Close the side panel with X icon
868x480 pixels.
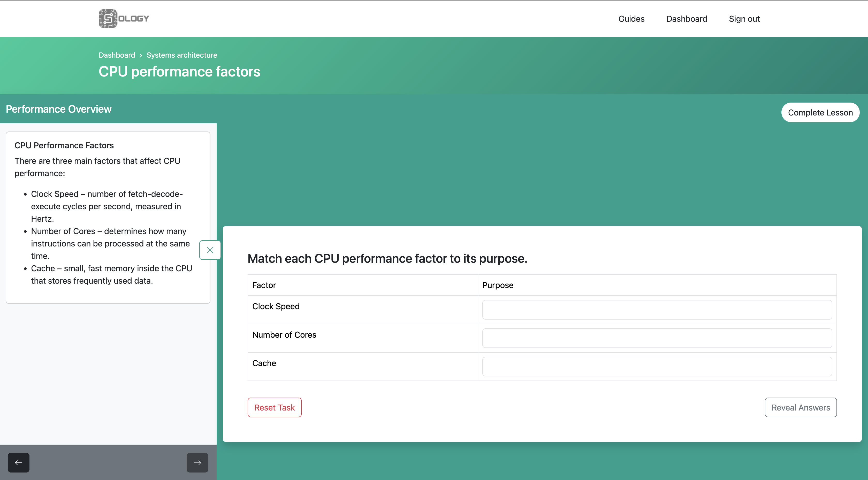210,250
